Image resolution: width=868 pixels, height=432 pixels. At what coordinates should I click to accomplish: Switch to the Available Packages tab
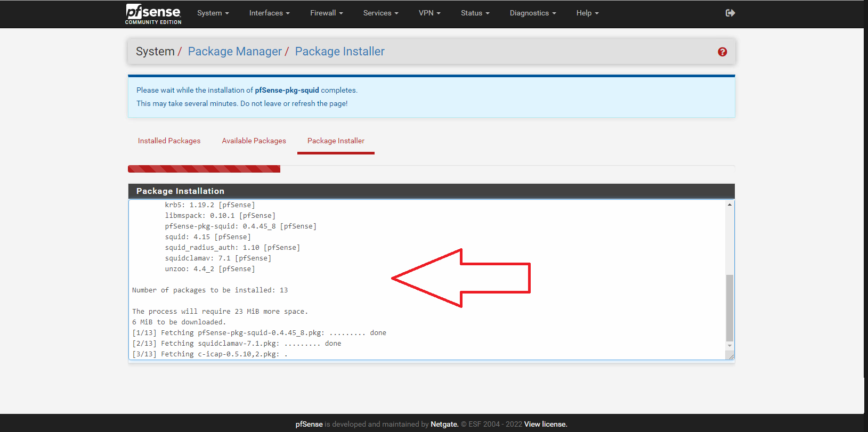pos(254,141)
